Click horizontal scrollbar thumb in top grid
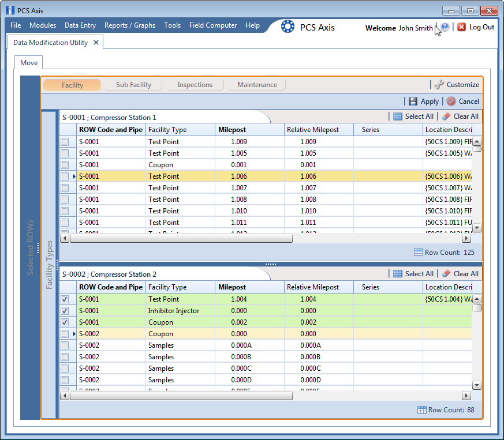This screenshot has height=440, width=504. pyautogui.click(x=181, y=238)
